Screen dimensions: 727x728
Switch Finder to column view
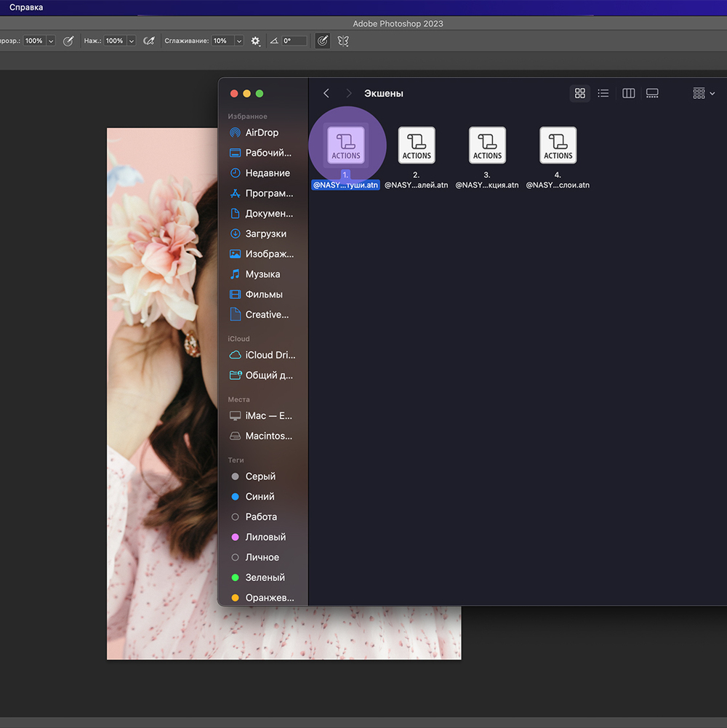click(x=629, y=93)
